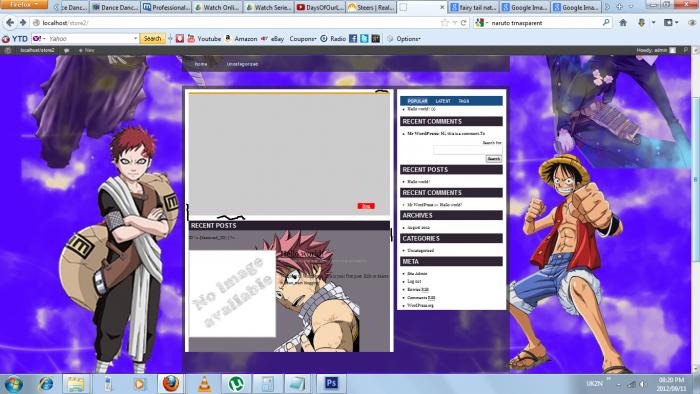Select the LATEST tab in the sidebar widget
This screenshot has height=394, width=700.
pos(443,101)
